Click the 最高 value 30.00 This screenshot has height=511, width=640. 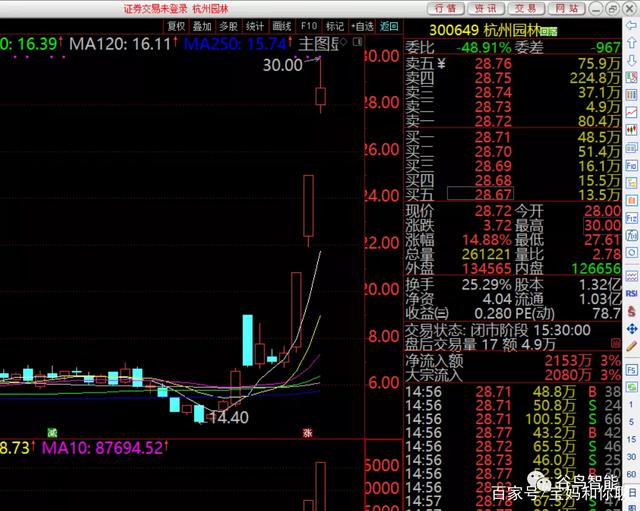pos(602,225)
